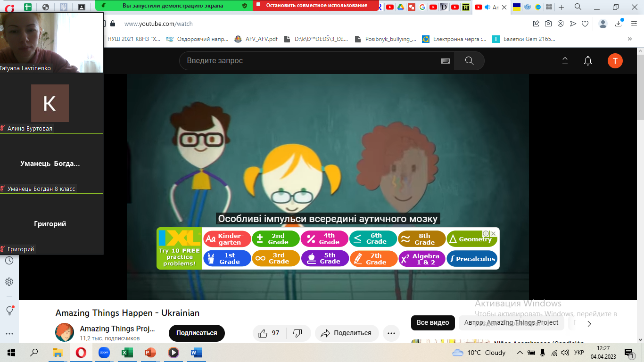Open the on-screen keyboard in search box
The width and height of the screenshot is (644, 362).
[x=445, y=61]
